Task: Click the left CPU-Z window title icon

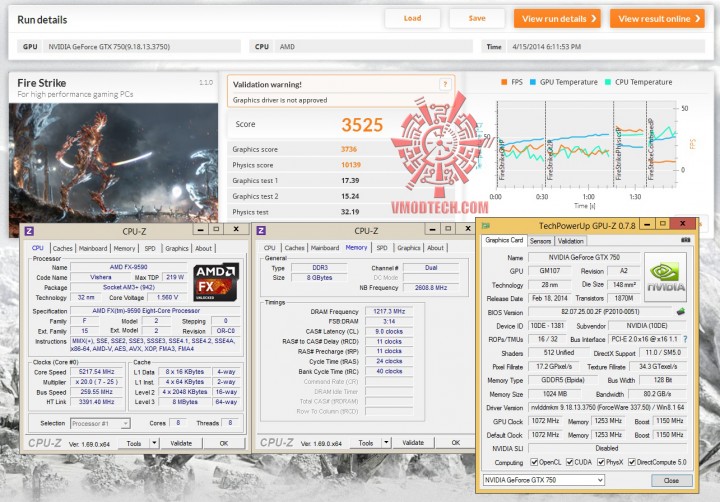Action: (29, 231)
